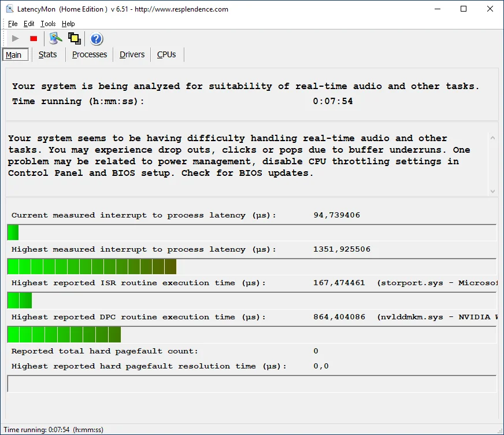Open help with the blue question mark
This screenshot has width=504, height=435.
(x=96, y=39)
